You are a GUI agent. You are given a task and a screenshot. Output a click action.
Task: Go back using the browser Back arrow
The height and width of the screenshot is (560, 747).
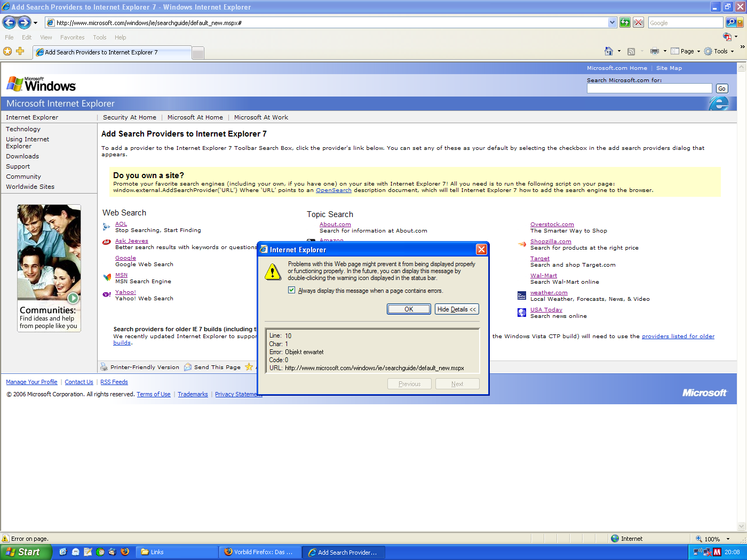click(9, 22)
